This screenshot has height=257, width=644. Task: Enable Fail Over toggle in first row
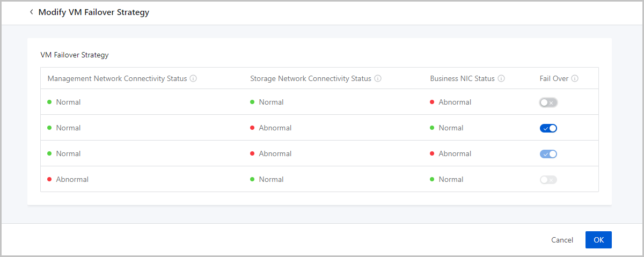548,102
